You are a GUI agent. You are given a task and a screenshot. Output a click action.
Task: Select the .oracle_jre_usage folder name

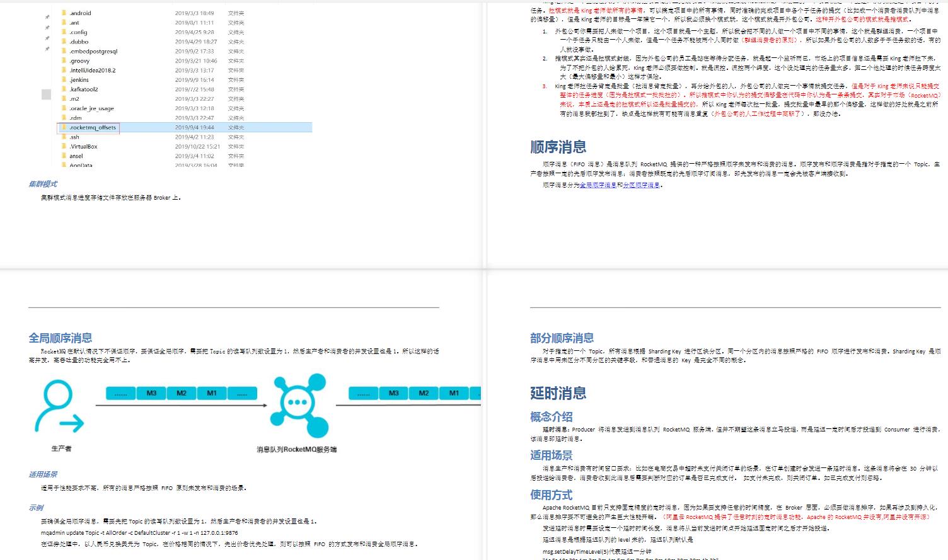tap(91, 108)
